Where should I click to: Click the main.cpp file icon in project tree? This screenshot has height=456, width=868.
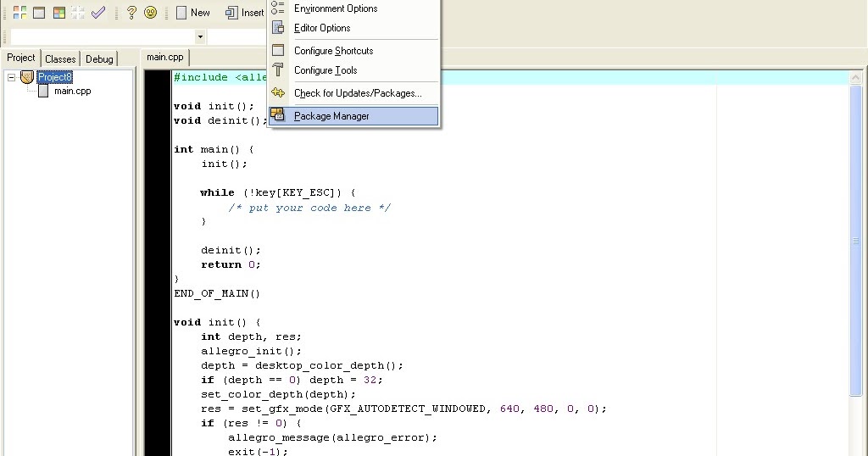43,91
